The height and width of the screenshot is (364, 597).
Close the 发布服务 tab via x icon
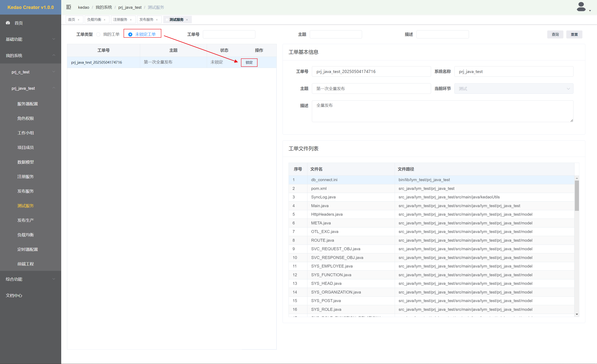click(157, 20)
